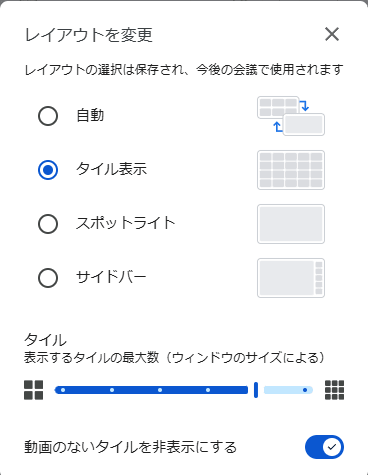Click the 動画のないタイルを非表示にする label

[130, 447]
